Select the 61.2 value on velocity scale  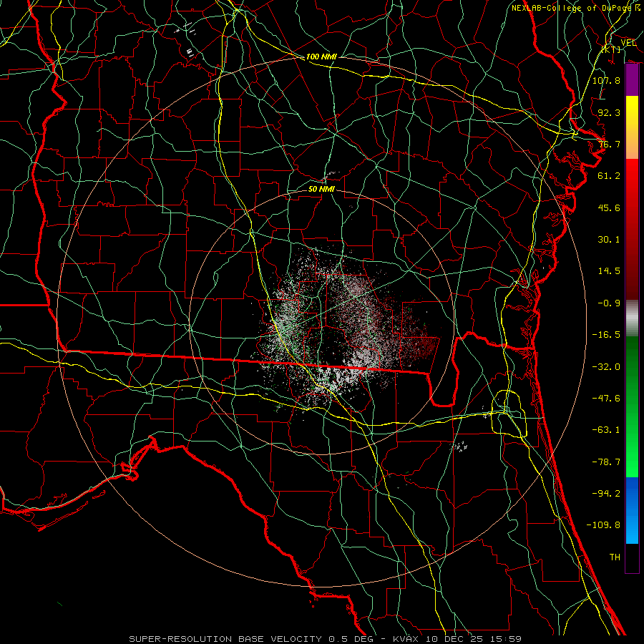609,176
